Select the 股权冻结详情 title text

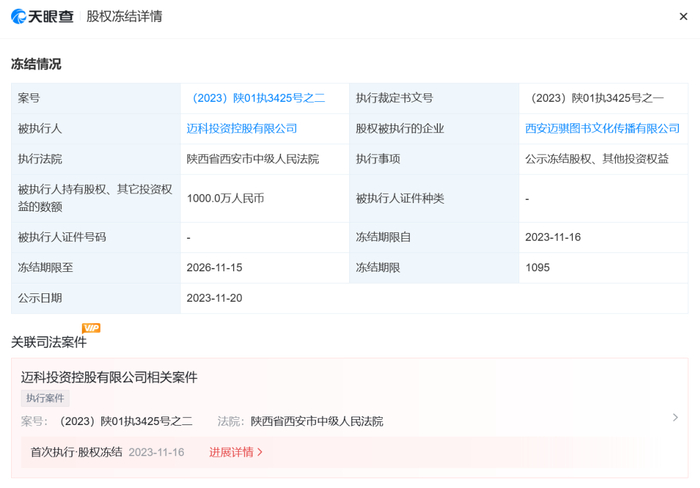(124, 17)
